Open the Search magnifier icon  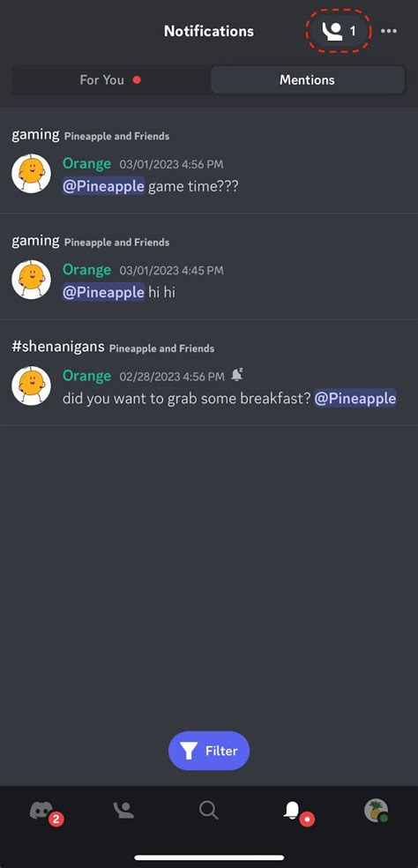click(x=209, y=811)
